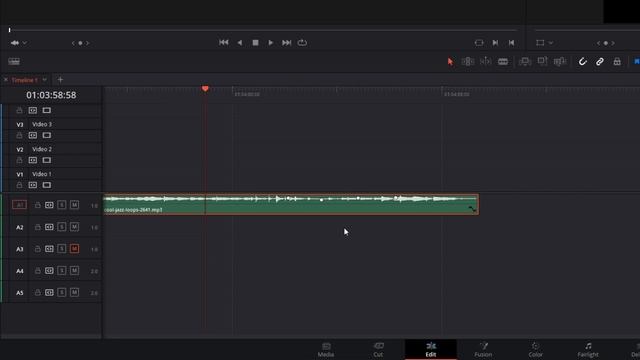Jump to the last frame of the timeline
This screenshot has width=640, height=360.
tap(287, 42)
